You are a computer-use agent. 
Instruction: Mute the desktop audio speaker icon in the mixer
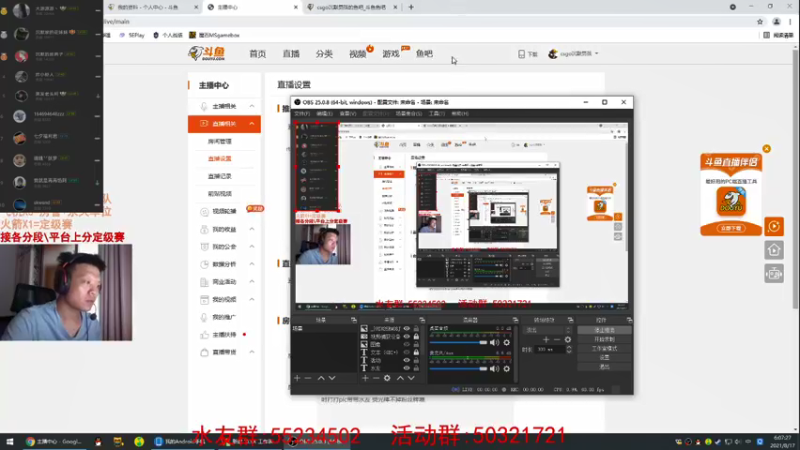[494, 342]
